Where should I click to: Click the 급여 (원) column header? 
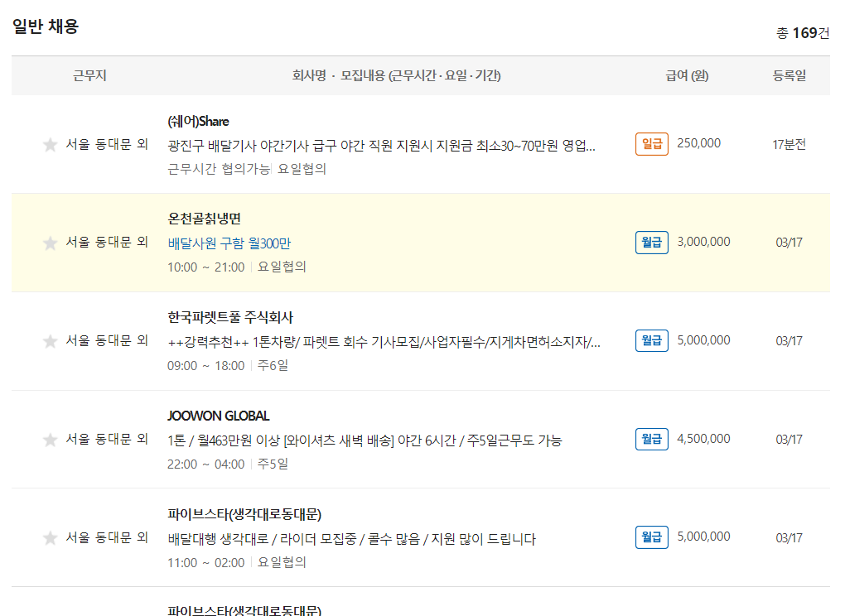[x=687, y=75]
